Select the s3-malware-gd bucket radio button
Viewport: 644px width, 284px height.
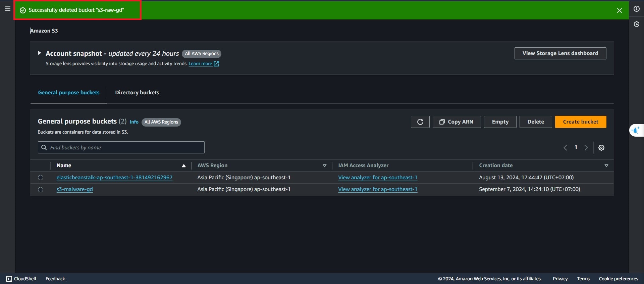coord(41,190)
